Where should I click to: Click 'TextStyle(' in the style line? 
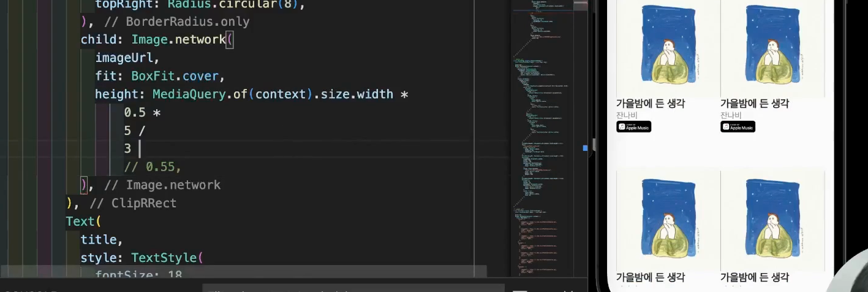click(x=167, y=258)
